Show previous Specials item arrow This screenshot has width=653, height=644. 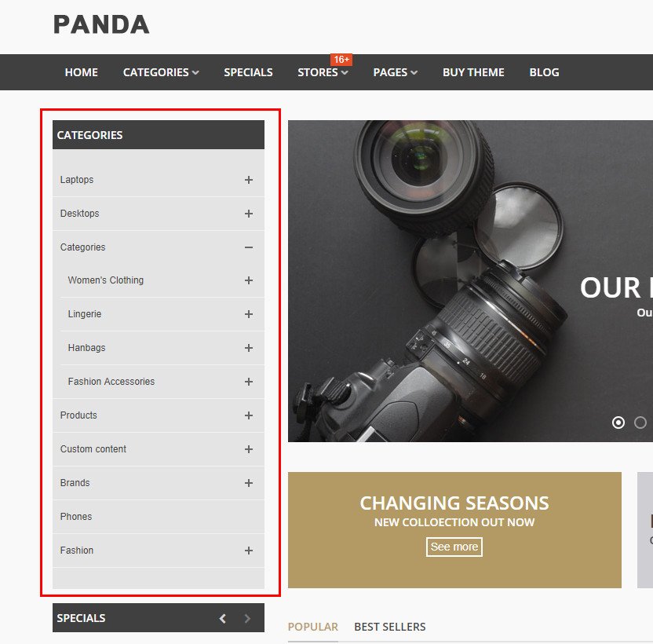[x=223, y=618]
